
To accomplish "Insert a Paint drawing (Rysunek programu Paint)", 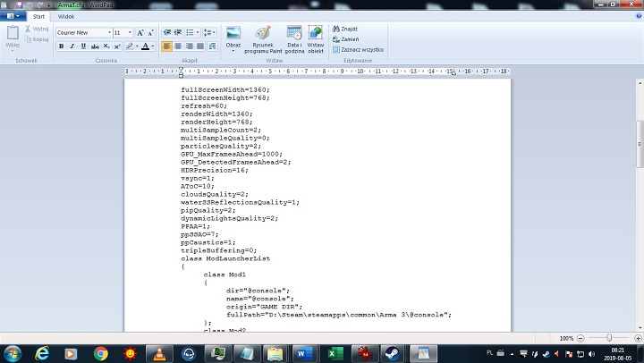I will tap(263, 38).
